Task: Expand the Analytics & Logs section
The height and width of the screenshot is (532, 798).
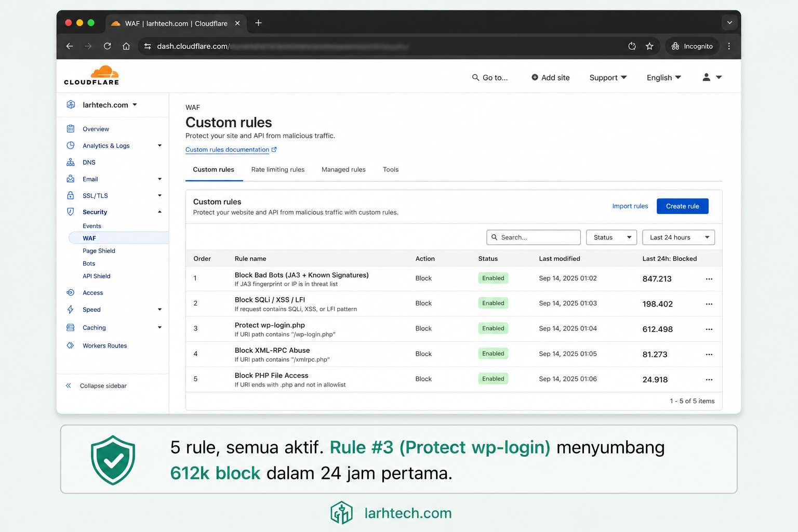Action: click(159, 145)
